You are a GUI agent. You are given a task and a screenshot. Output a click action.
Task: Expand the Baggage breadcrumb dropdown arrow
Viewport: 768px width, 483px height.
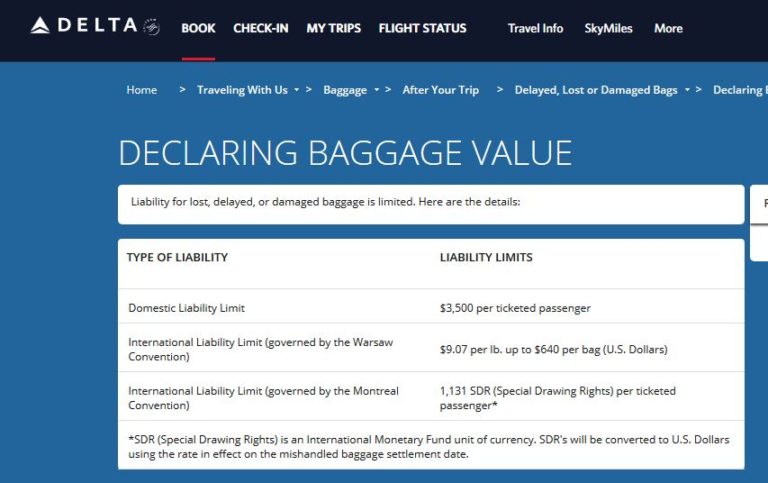coord(377,90)
